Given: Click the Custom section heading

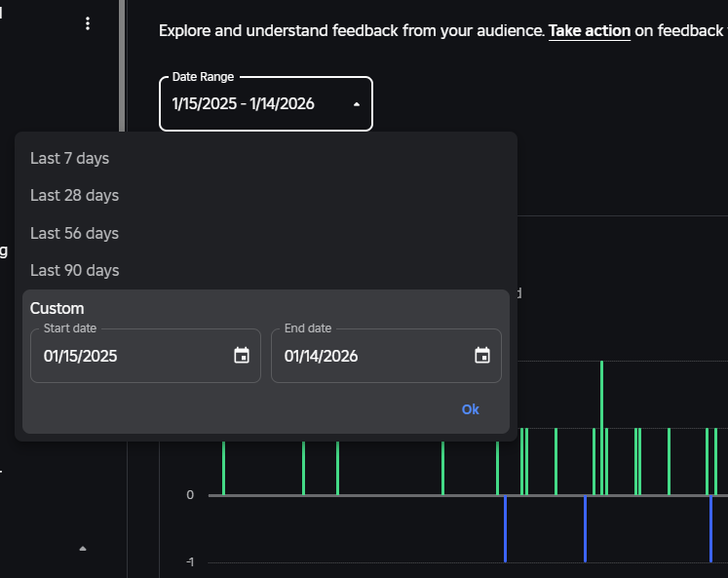Looking at the screenshot, I should (57, 308).
